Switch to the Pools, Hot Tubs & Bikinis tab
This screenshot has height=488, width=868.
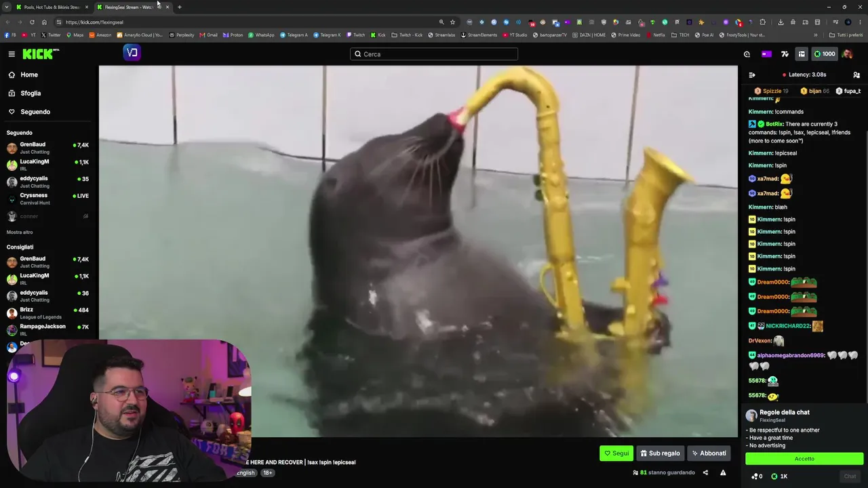[52, 7]
